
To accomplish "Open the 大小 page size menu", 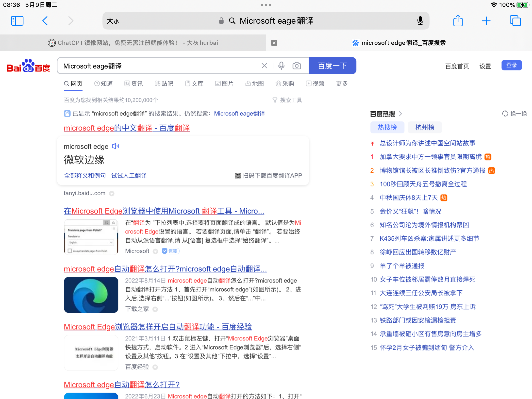I will tap(113, 21).
